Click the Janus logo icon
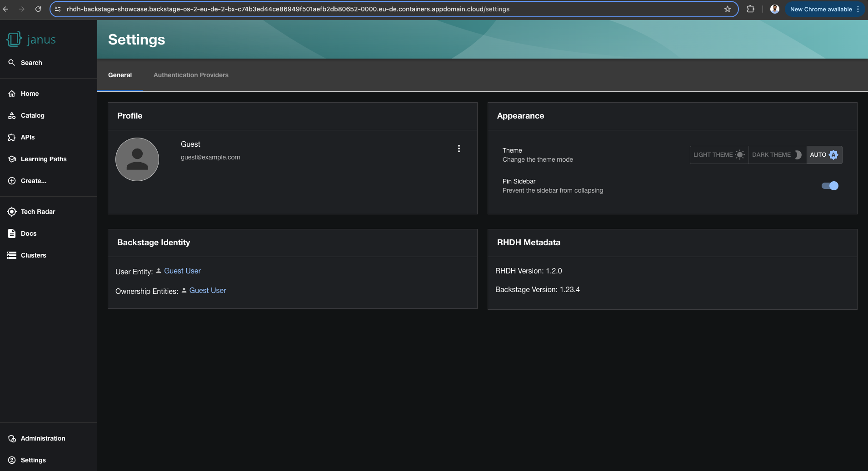The height and width of the screenshot is (471, 868). click(14, 39)
